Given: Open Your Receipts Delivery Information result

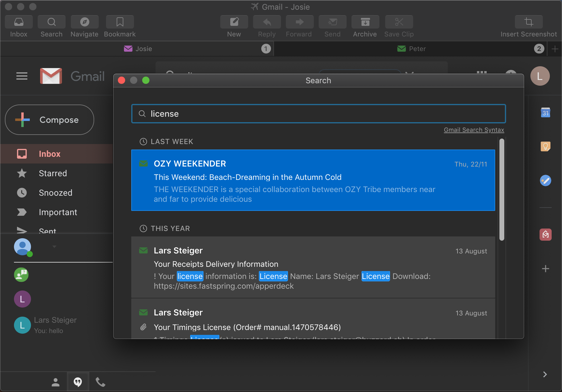Looking at the screenshot, I should [x=313, y=267].
